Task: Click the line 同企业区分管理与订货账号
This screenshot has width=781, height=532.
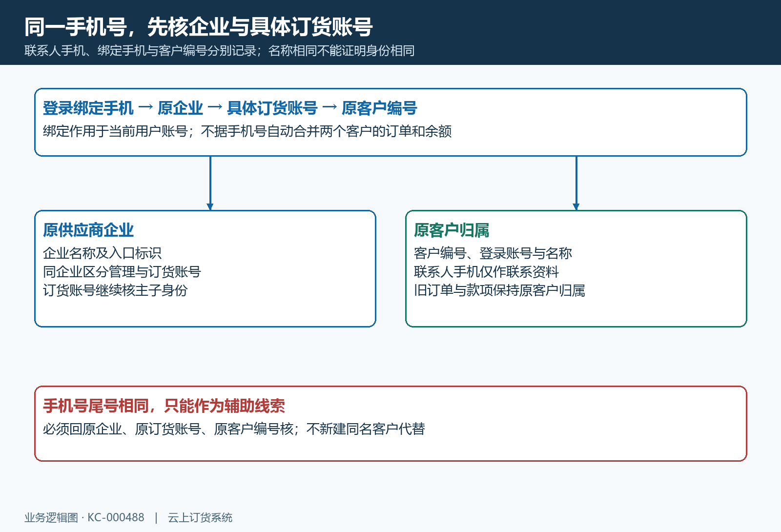Action: point(122,272)
